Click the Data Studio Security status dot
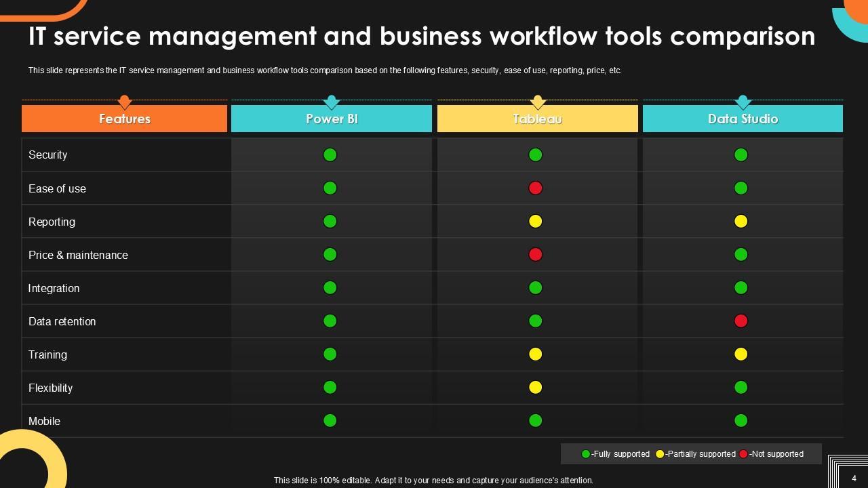The height and width of the screenshot is (488, 868). coord(741,155)
